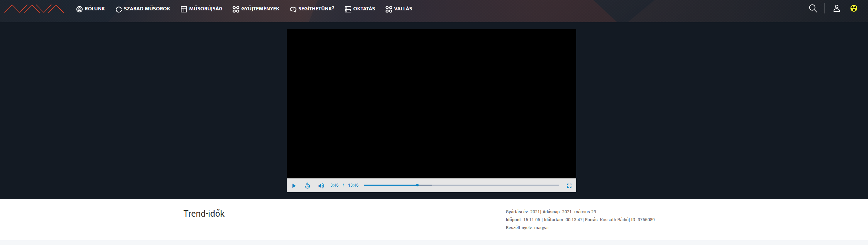Click the NAVA zigzag logo
This screenshot has height=245, width=868.
pyautogui.click(x=34, y=9)
